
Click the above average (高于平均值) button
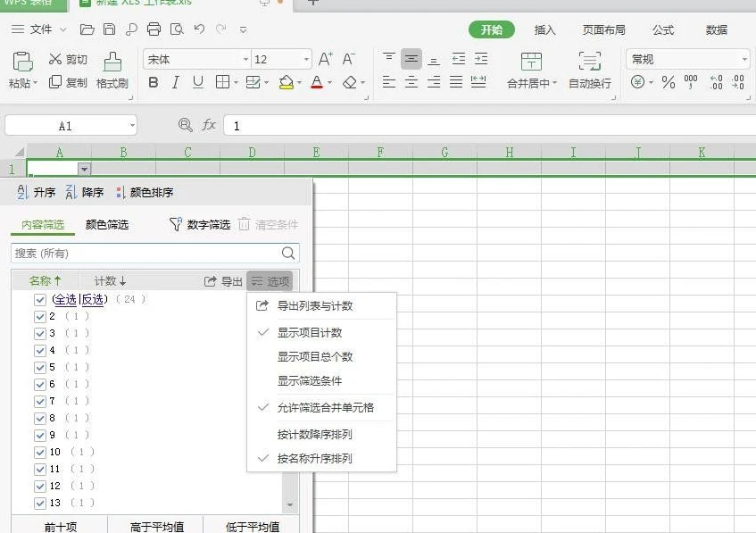point(157,526)
